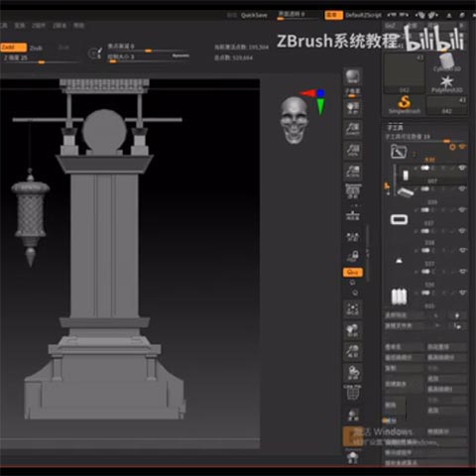The image size is (476, 476).
Task: Open the subtool folder icon
Action: click(398, 152)
